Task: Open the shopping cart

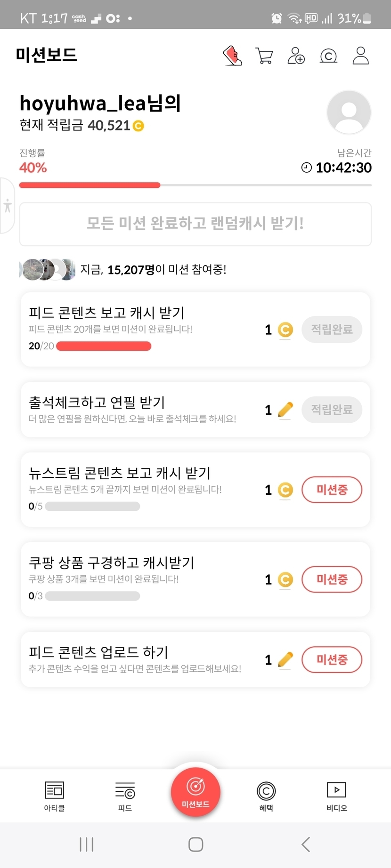Action: [264, 56]
